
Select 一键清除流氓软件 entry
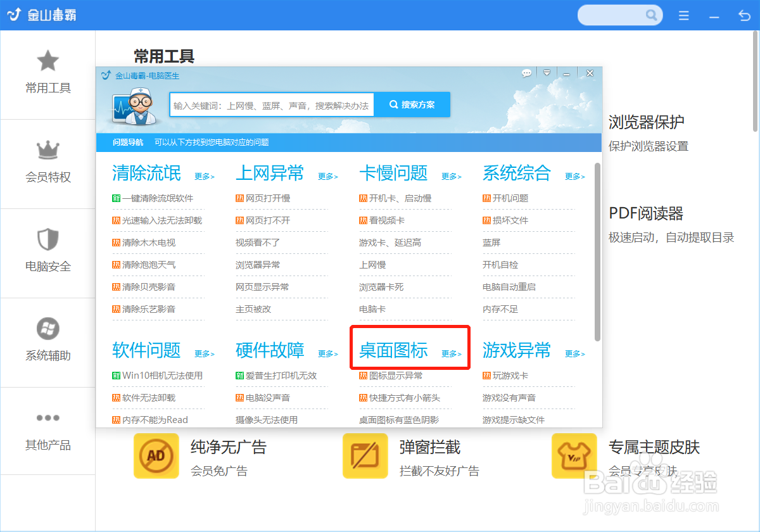tap(158, 198)
